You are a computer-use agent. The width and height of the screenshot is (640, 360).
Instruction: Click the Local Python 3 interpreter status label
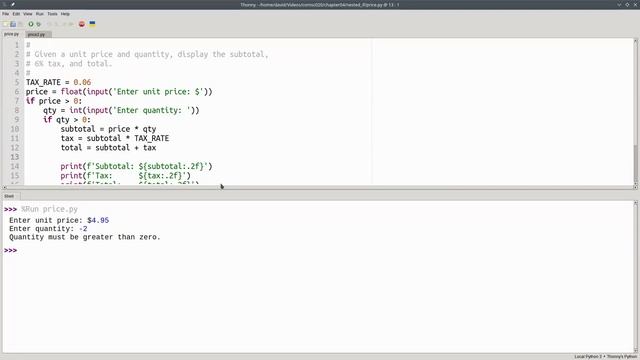click(605, 357)
